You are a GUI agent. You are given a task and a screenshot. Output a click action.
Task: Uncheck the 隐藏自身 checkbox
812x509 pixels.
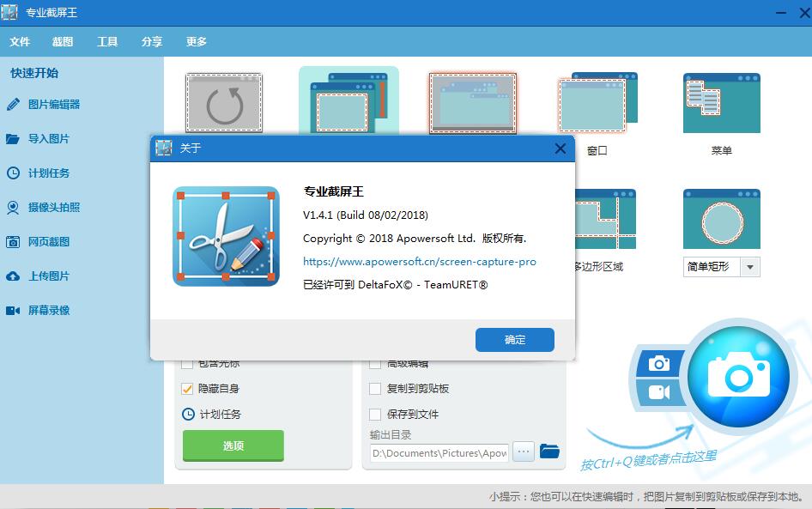tap(187, 388)
